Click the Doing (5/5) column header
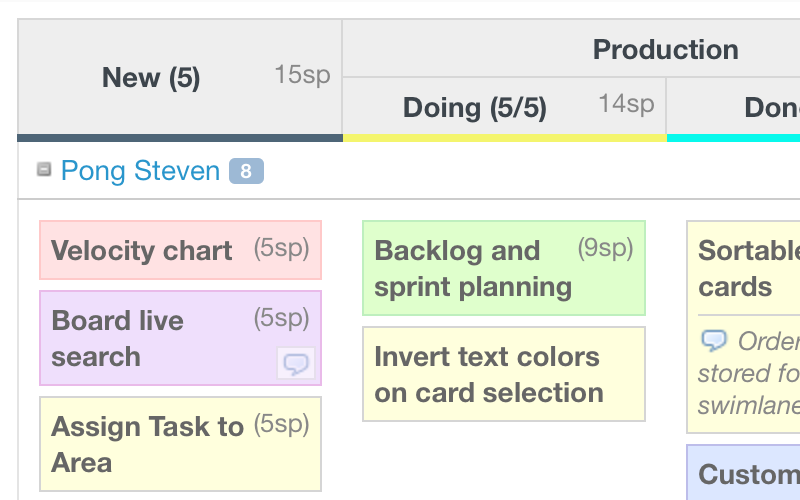The height and width of the screenshot is (500, 800). (x=475, y=108)
